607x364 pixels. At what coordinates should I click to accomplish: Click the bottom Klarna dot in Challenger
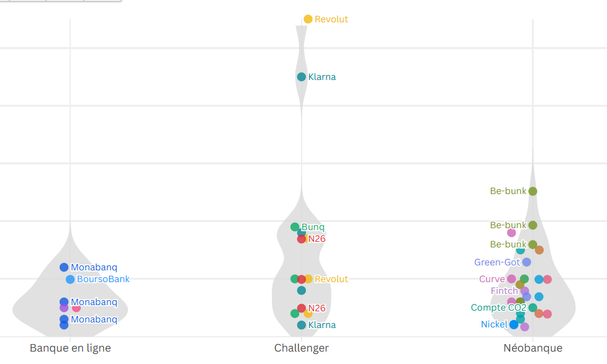point(302,325)
